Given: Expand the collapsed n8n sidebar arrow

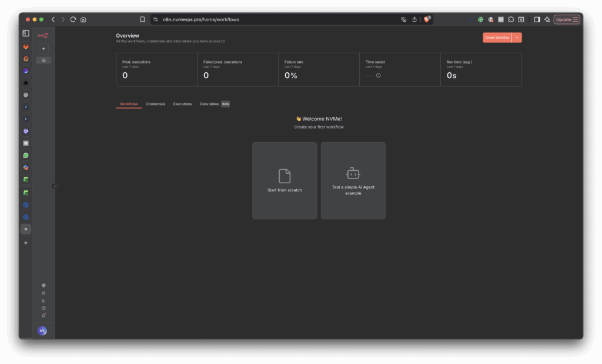Looking at the screenshot, I should point(54,186).
